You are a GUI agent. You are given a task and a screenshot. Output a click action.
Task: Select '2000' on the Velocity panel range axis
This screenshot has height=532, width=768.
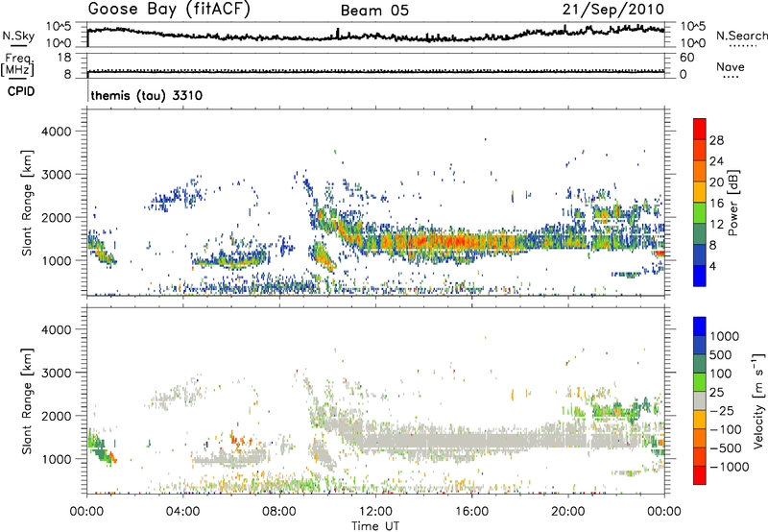[57, 416]
